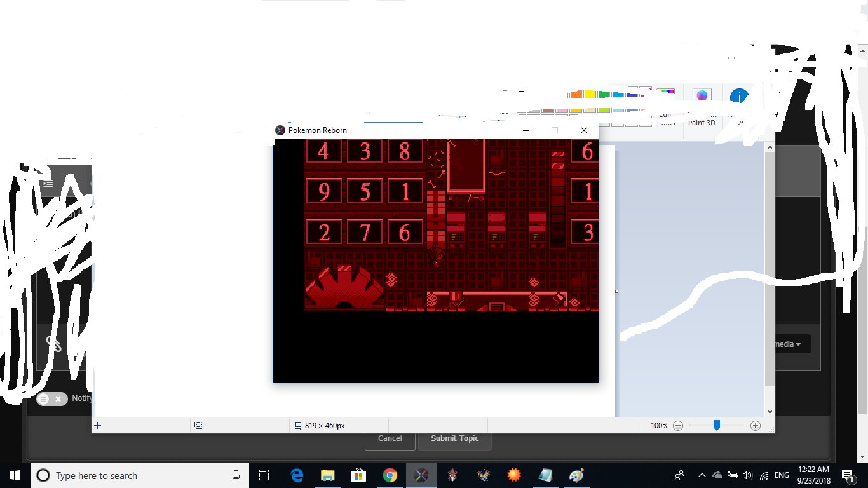The image size is (868, 488).
Task: Pick the lime swatch in the Paint palette
Action: pos(602,109)
